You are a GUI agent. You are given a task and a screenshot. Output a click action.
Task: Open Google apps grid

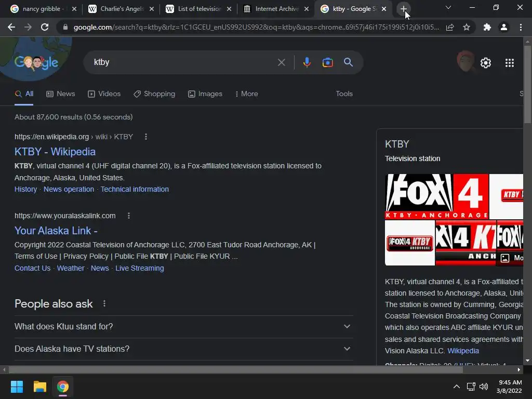510,63
